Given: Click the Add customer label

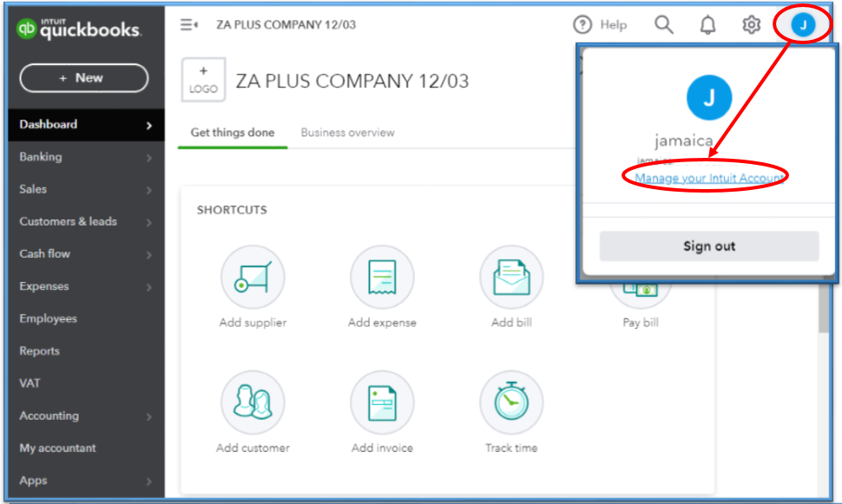Looking at the screenshot, I should tap(253, 448).
